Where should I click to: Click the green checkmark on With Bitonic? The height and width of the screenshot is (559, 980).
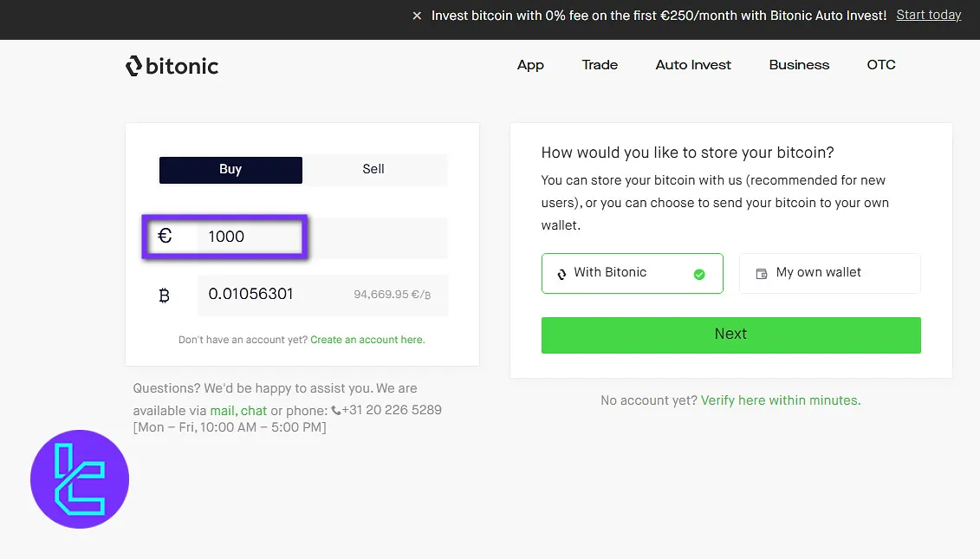(699, 274)
